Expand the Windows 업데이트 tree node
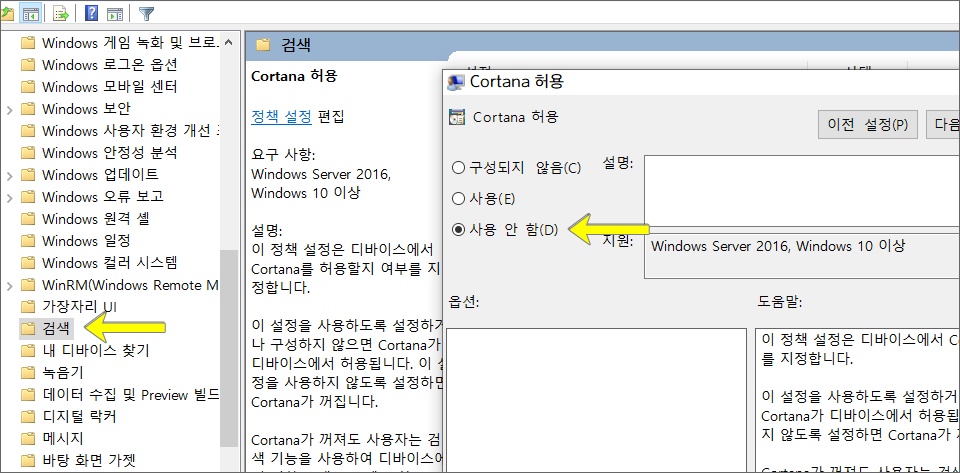 tap(9, 176)
